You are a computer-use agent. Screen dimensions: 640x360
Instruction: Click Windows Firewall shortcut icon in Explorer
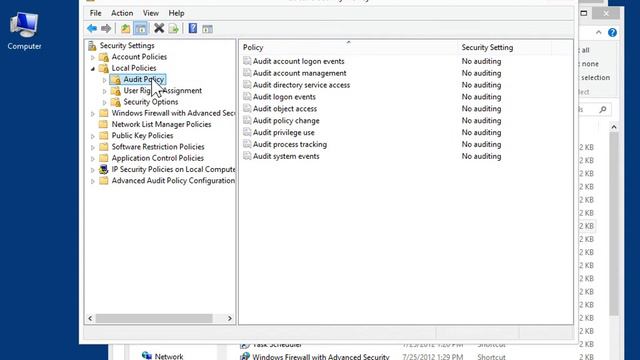245,356
